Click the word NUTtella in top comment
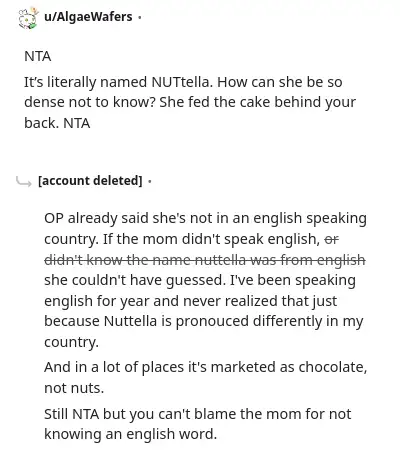The image size is (400, 470). click(x=182, y=82)
